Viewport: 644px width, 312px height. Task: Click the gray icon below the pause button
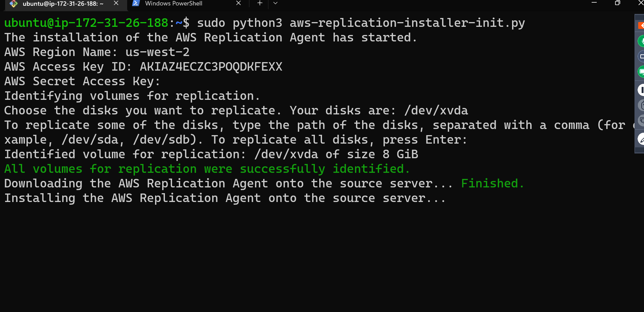point(641,106)
